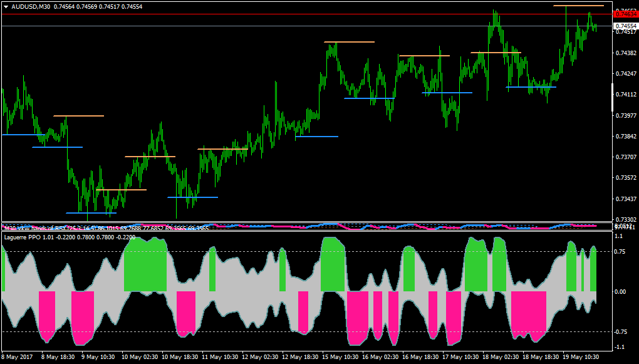This screenshot has height=364, width=639.
Task: Click the widest green Laguerre histogram block
Action: [145, 264]
